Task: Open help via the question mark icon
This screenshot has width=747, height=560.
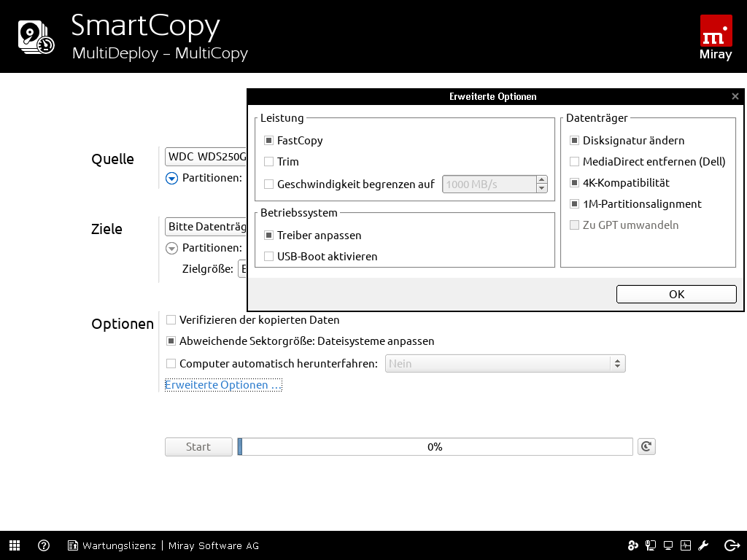Action: [x=44, y=545]
